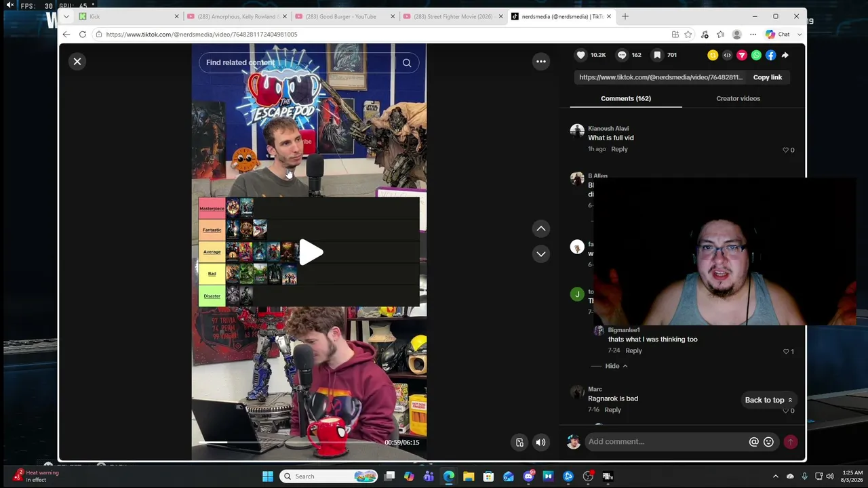868x488 pixels.
Task: Reply to Kianoush Alavi's comment
Action: point(619,149)
